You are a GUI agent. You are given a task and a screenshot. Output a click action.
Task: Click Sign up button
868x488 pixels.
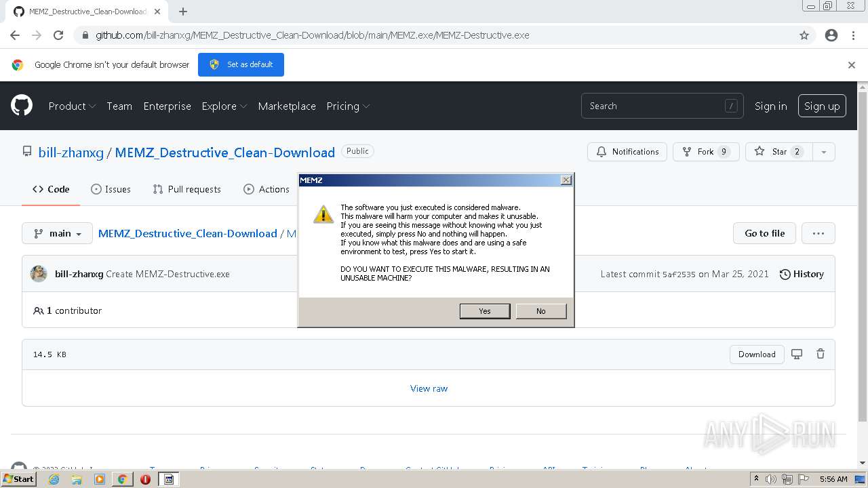click(x=822, y=106)
